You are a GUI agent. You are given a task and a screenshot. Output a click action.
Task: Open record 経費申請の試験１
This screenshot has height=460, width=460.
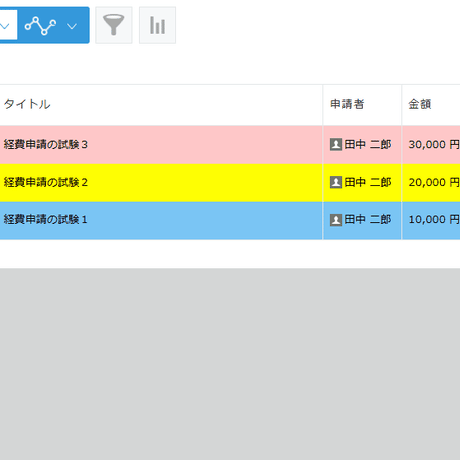tap(46, 220)
